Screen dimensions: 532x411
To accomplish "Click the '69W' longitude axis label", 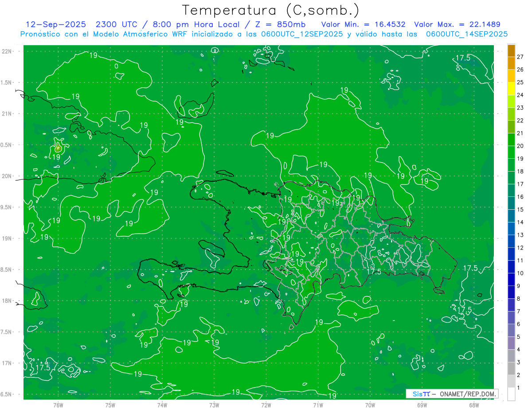I will [x=422, y=405].
